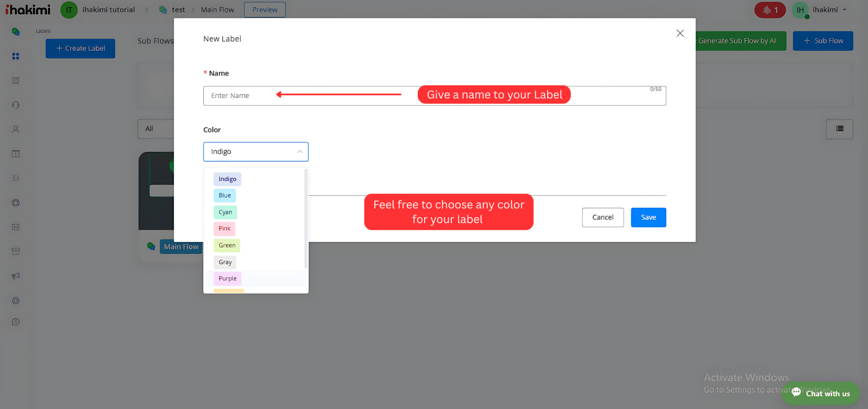Viewport: 868px width, 409px height.
Task: Pick the Green color option
Action: [x=227, y=246]
